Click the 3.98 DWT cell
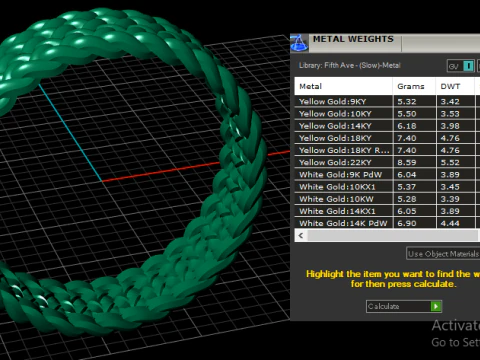This screenshot has height=360, width=480. pos(456,126)
